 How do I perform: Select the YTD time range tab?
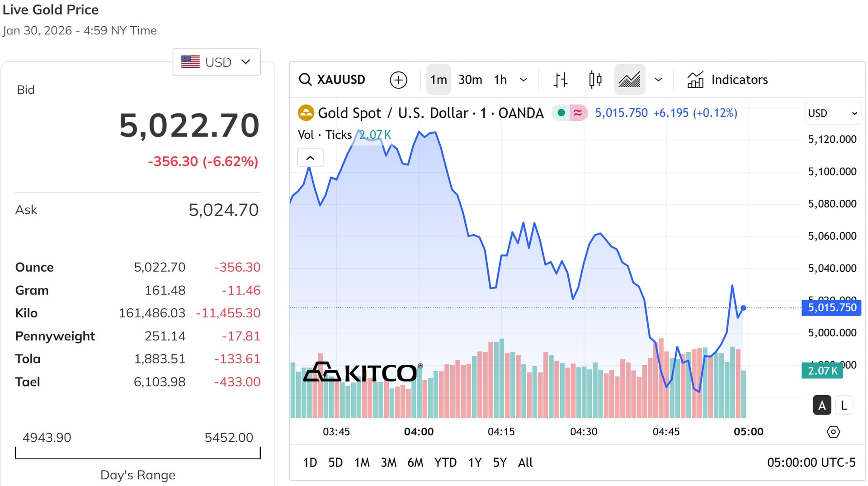[x=446, y=462]
